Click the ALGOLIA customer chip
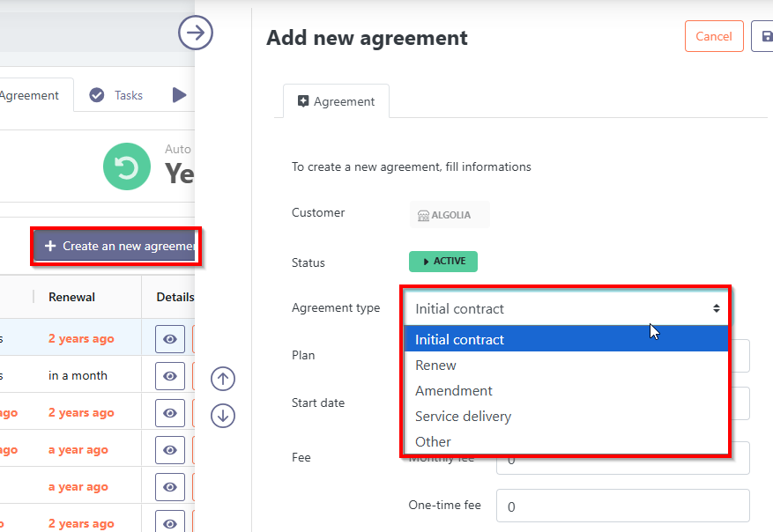Viewport: 773px width, 532px height. pyautogui.click(x=449, y=215)
